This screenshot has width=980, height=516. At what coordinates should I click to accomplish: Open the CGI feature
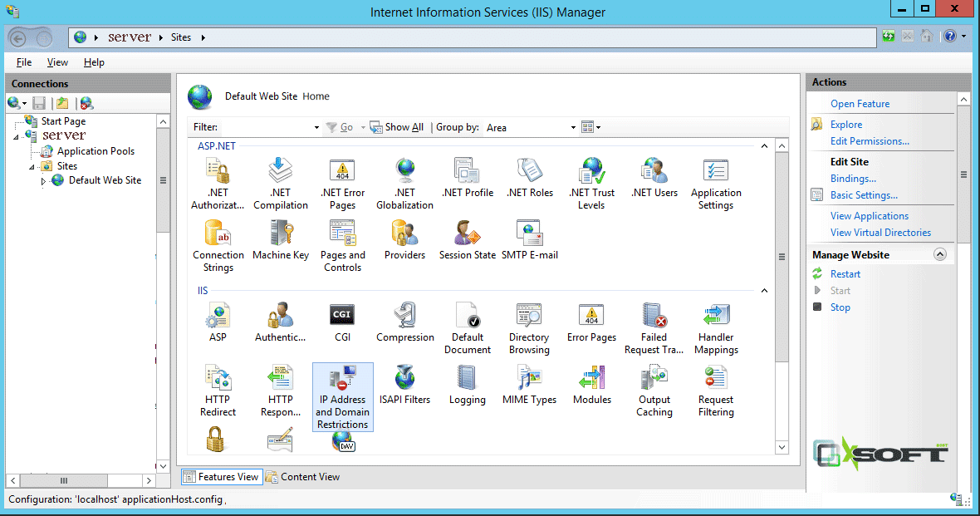pos(342,322)
